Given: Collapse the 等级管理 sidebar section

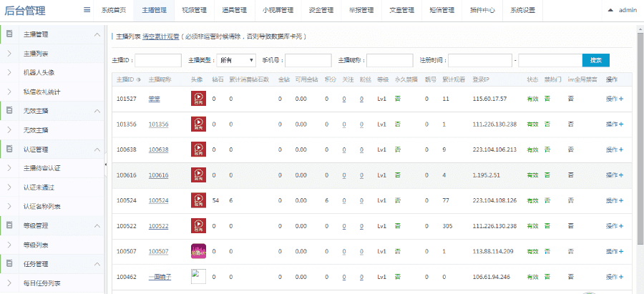Looking at the screenshot, I should tap(97, 226).
